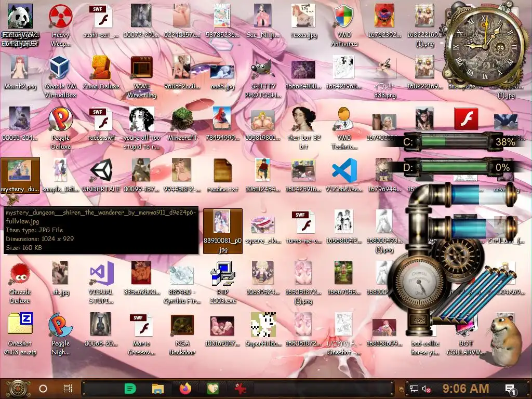Image resolution: width=532 pixels, height=399 pixels.
Task: Open the heart card game taskbar icon
Action: (x=212, y=389)
